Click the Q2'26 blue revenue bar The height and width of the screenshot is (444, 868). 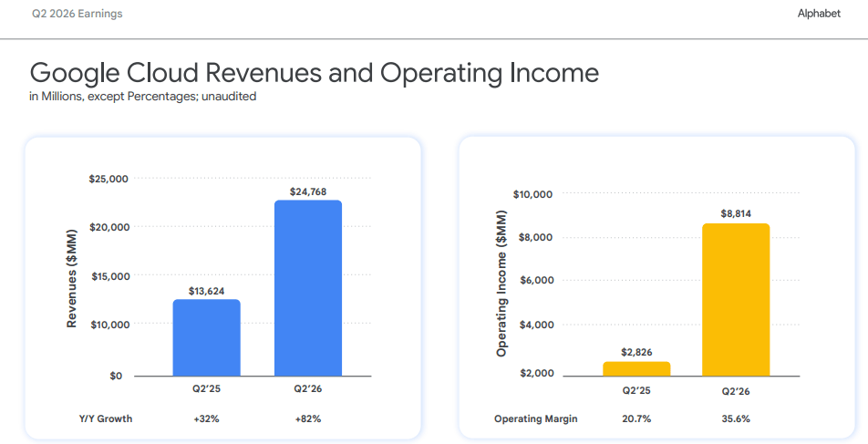click(x=308, y=288)
